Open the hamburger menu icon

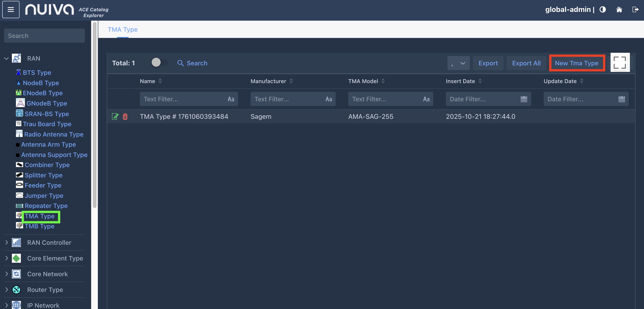coord(11,9)
